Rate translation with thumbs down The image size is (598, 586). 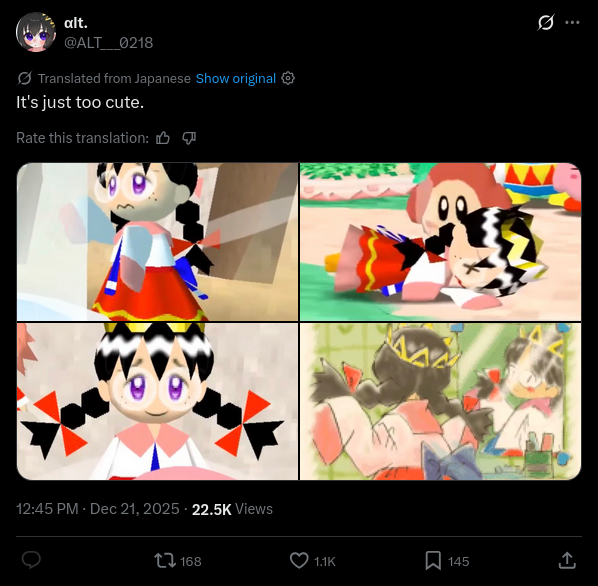click(189, 138)
